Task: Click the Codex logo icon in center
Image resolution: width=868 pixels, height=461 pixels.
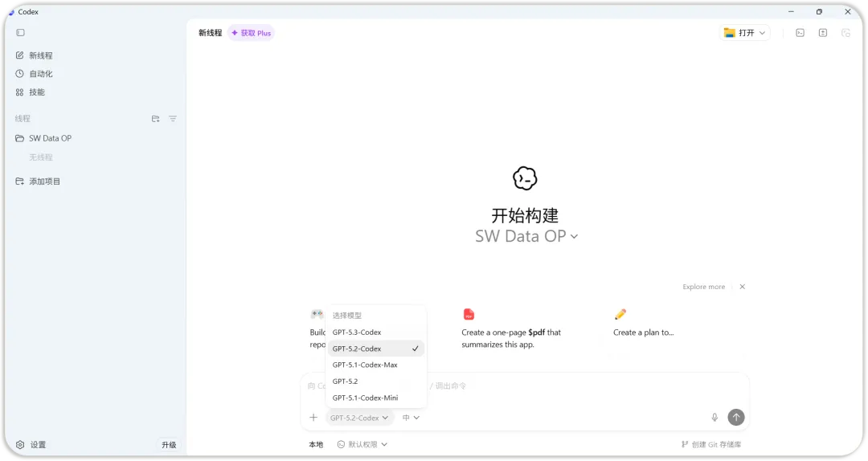Action: tap(525, 178)
